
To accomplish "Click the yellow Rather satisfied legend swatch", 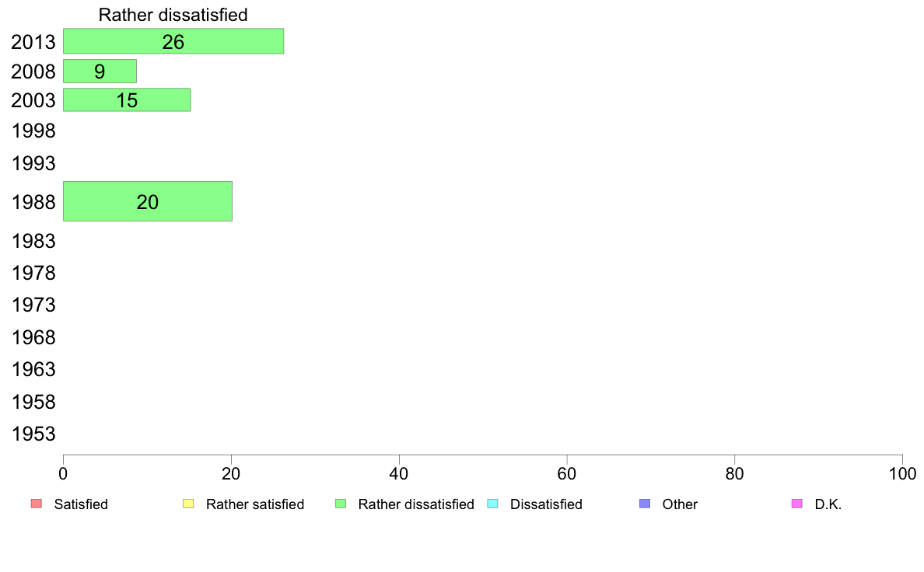I will tap(188, 504).
